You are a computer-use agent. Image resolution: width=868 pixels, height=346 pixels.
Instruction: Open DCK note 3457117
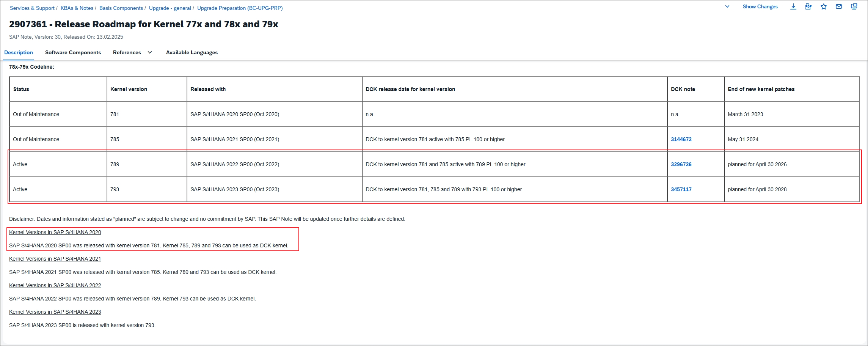(x=681, y=189)
